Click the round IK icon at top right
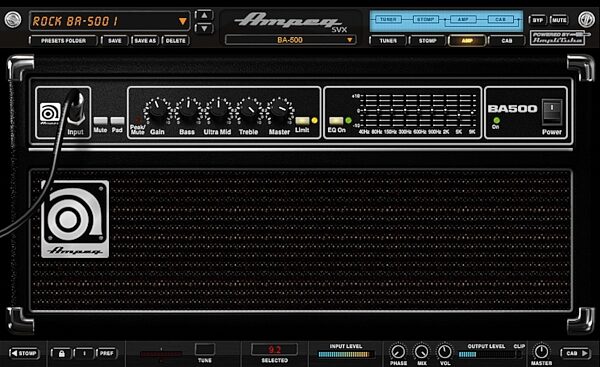The image size is (600, 367). (x=586, y=20)
